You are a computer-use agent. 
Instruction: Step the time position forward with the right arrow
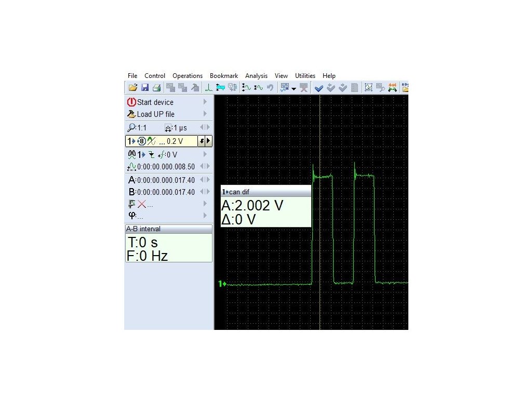pyautogui.click(x=208, y=166)
